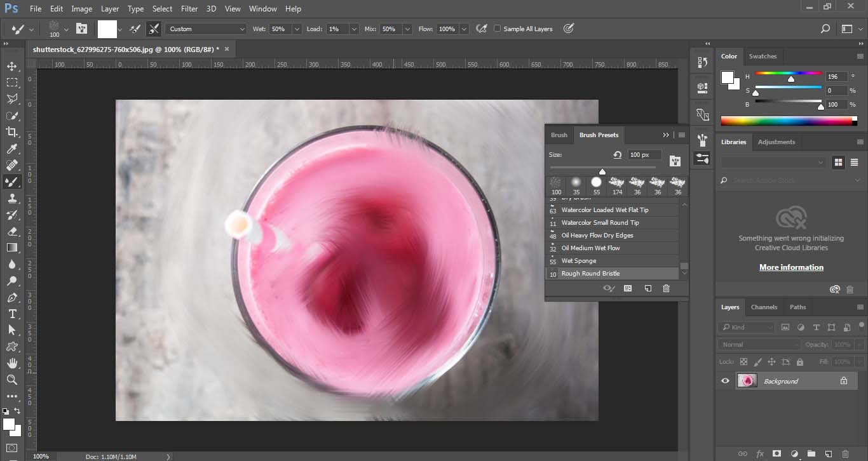Open Preset Manager in Brush Presets panel
The image size is (868, 461).
pos(628,288)
